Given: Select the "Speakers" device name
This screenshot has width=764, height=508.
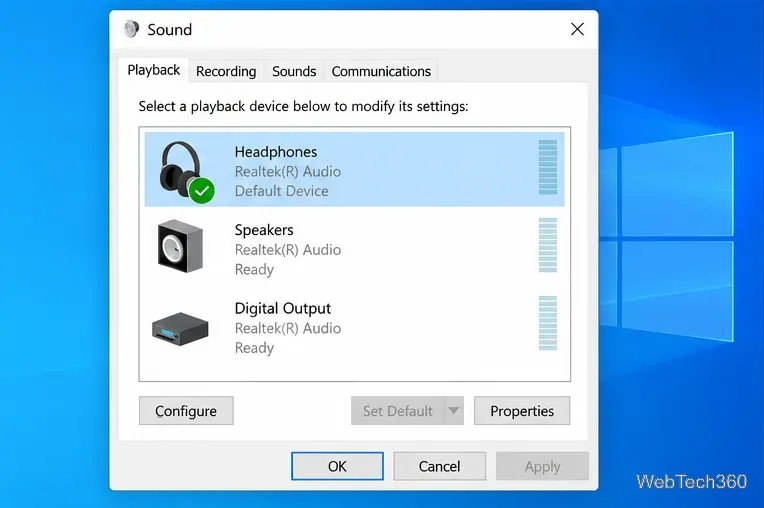Looking at the screenshot, I should click(264, 230).
